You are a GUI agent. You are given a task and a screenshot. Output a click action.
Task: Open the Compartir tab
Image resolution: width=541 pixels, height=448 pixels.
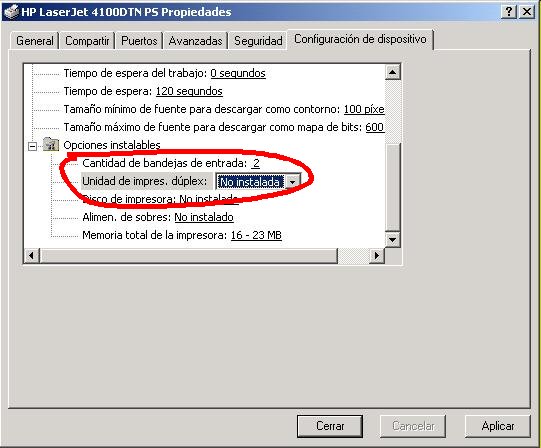coord(87,41)
